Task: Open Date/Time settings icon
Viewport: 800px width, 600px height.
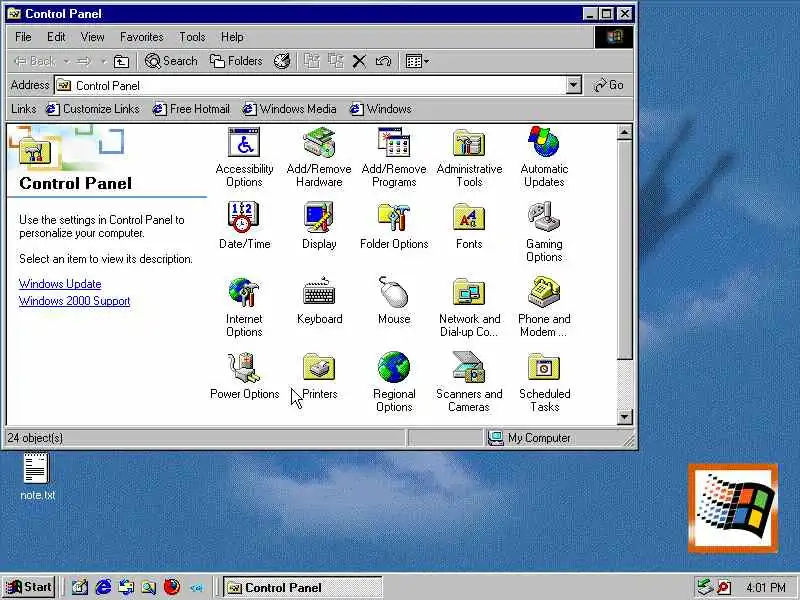Action: (x=244, y=217)
